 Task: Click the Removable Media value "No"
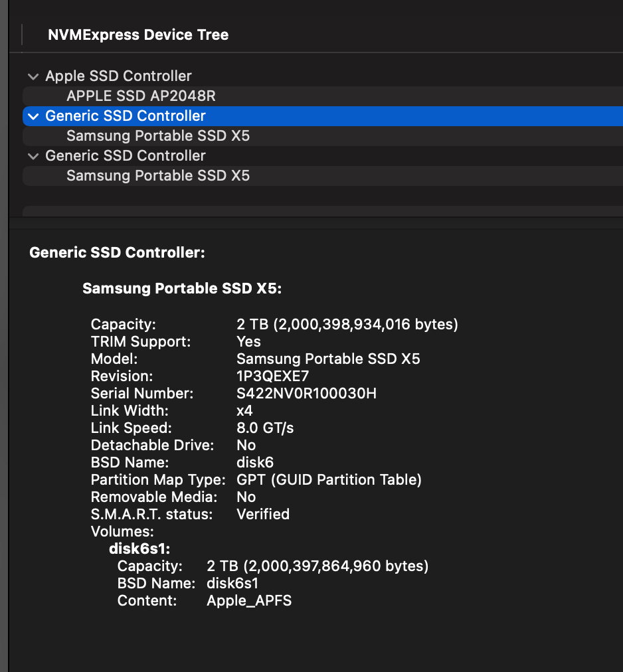click(x=246, y=497)
